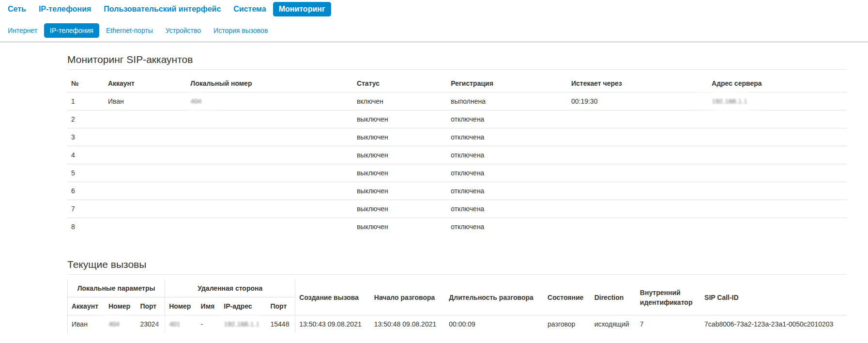
Task: Click the Внутренний идентификатор column header
Action: click(x=666, y=297)
